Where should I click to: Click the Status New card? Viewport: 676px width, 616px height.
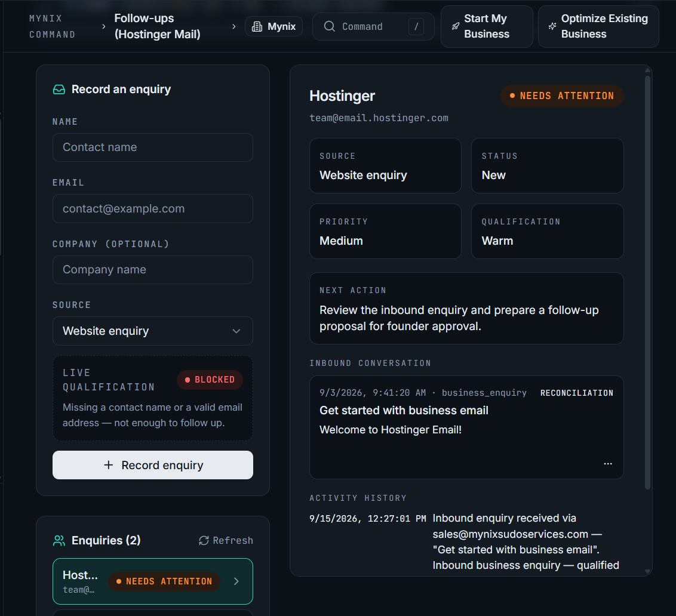coord(547,165)
